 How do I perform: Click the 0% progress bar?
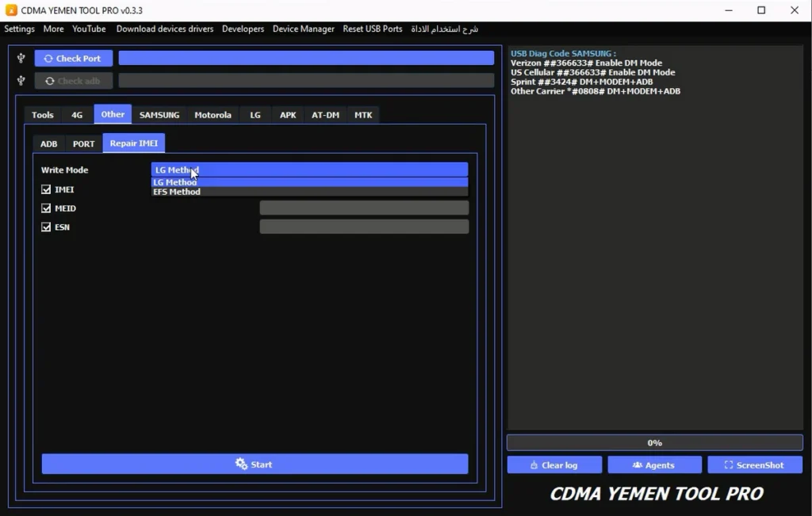[654, 443]
